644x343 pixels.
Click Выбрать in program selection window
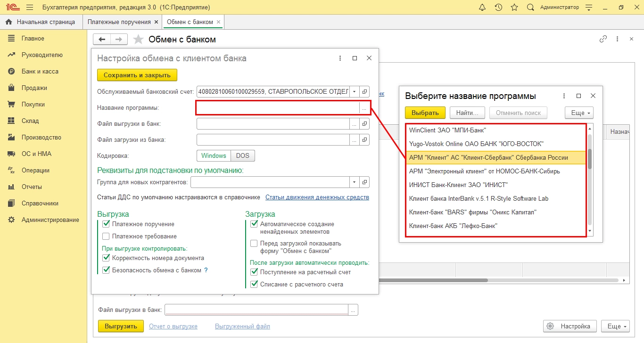(425, 113)
